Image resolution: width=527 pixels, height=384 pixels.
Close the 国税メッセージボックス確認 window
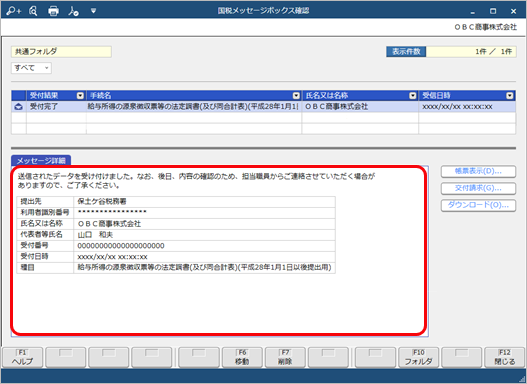[x=513, y=11]
